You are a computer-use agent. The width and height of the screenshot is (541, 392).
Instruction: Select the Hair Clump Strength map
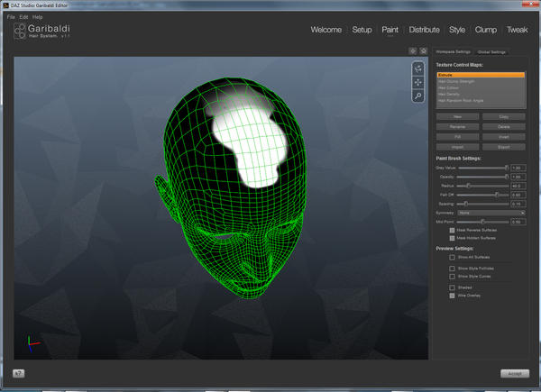(x=481, y=81)
